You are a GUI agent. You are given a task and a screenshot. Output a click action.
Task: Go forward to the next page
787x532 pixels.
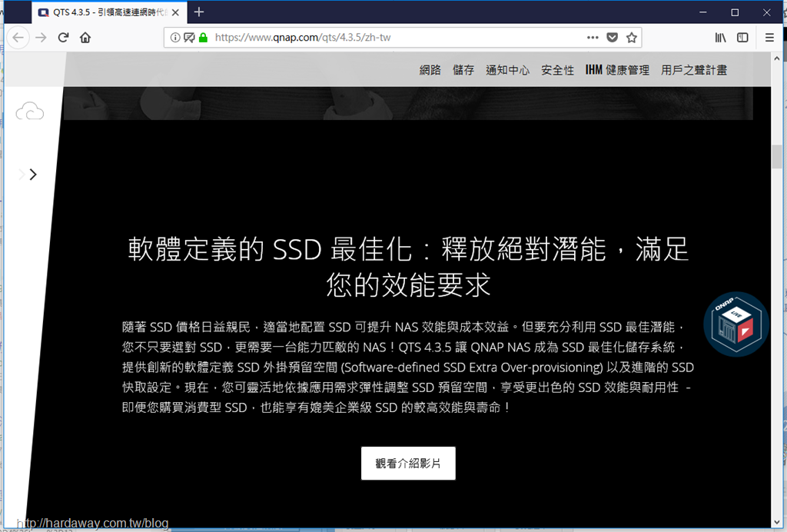click(x=42, y=38)
